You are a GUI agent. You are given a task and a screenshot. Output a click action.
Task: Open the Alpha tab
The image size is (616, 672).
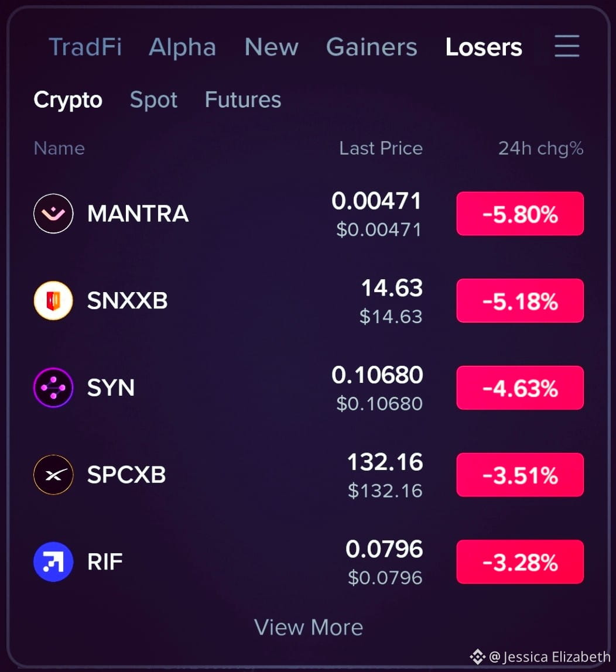point(182,47)
